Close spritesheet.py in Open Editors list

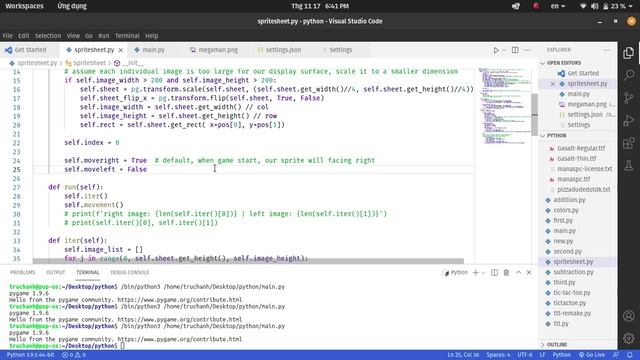[x=552, y=84]
